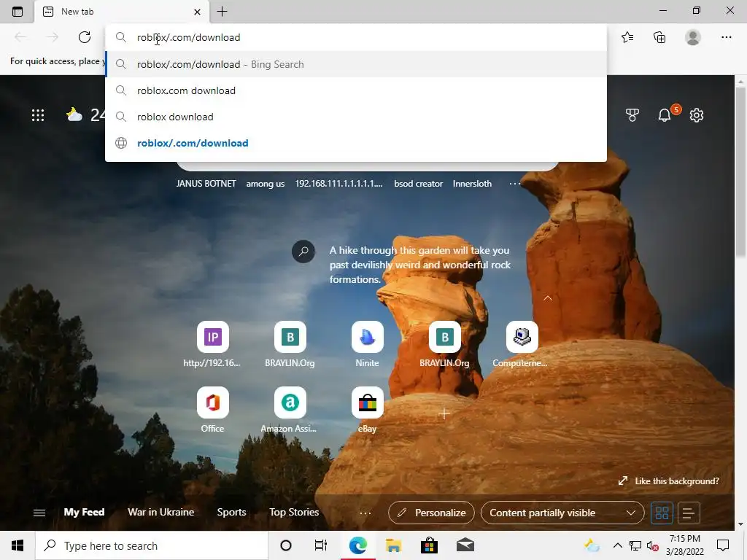Open the vertical tabs sidebar icon

18,12
